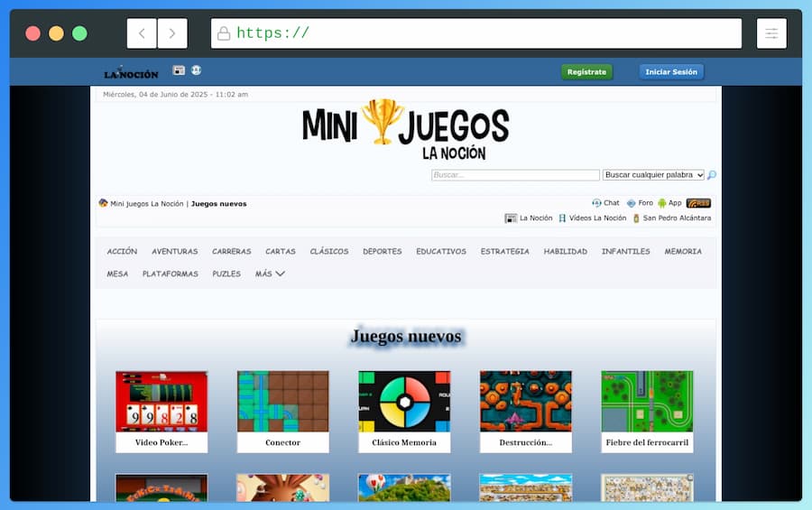The height and width of the screenshot is (510, 812).
Task: Open the CARTAS category
Action: [281, 251]
